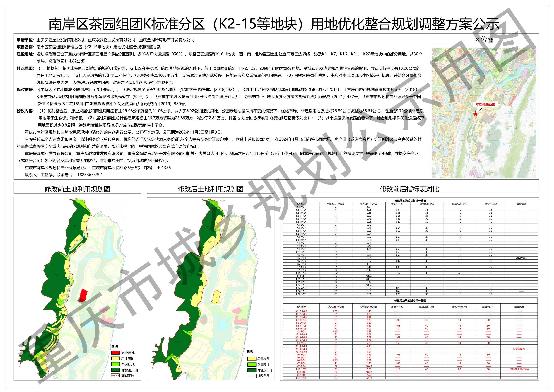The height and width of the screenshot is (392, 554).
Task: Click parcel K3-7/05 in the after table
Action: [x=301, y=343]
